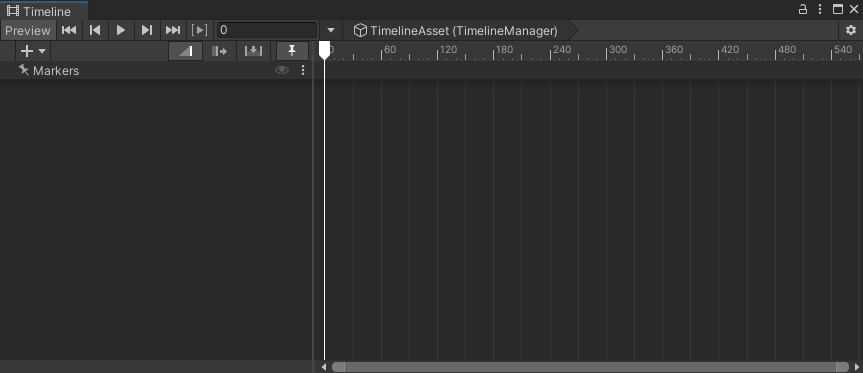This screenshot has height=373, width=863.
Task: Go to the previous frame
Action: coord(95,30)
